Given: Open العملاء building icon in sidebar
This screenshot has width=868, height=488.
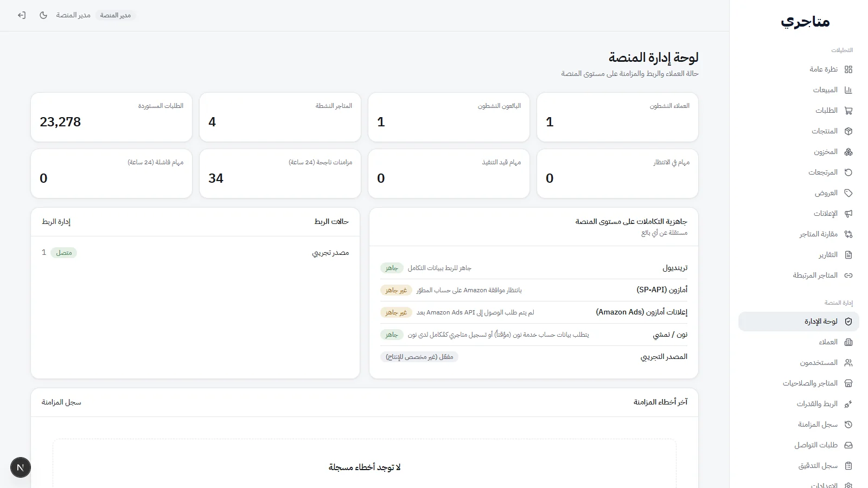Looking at the screenshot, I should click(848, 342).
